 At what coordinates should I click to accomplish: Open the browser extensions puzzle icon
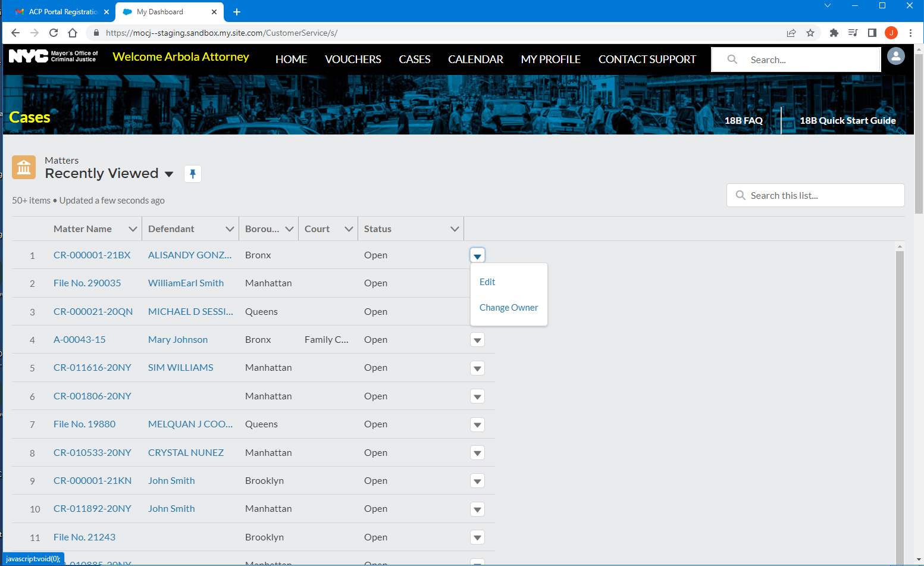[x=834, y=33]
